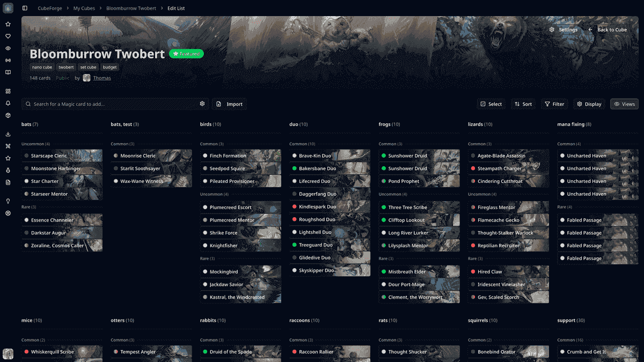Image resolution: width=644 pixels, height=362 pixels.
Task: Navigate to CubeForge breadcrumb item
Action: [x=49, y=9]
